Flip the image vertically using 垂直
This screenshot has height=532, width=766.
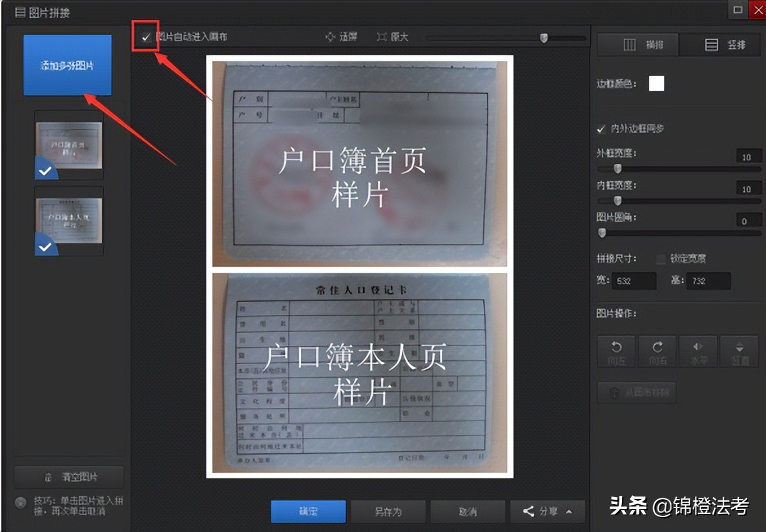click(740, 351)
